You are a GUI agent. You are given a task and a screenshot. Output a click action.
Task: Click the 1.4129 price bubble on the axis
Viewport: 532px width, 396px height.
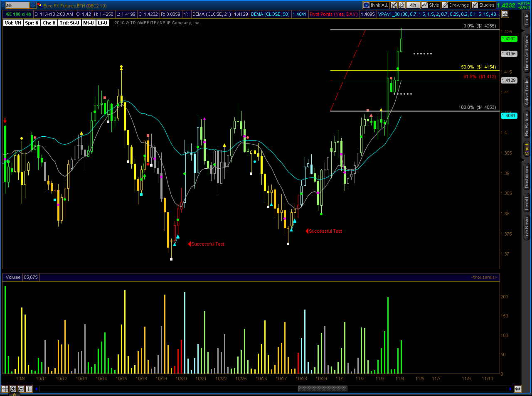point(509,80)
